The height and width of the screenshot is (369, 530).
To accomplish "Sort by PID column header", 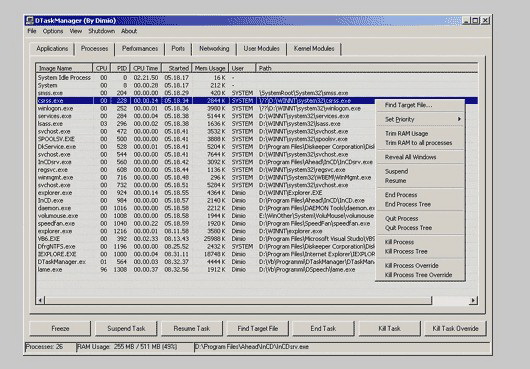I will coord(120,68).
